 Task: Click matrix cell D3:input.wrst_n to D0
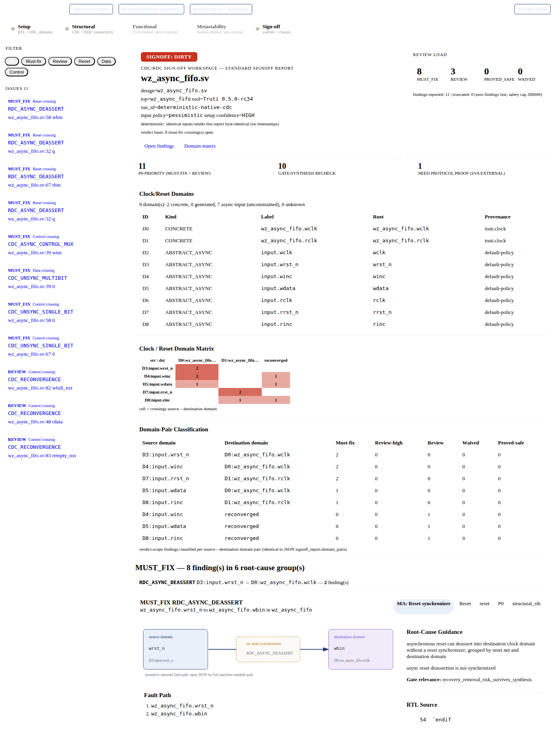click(x=197, y=368)
